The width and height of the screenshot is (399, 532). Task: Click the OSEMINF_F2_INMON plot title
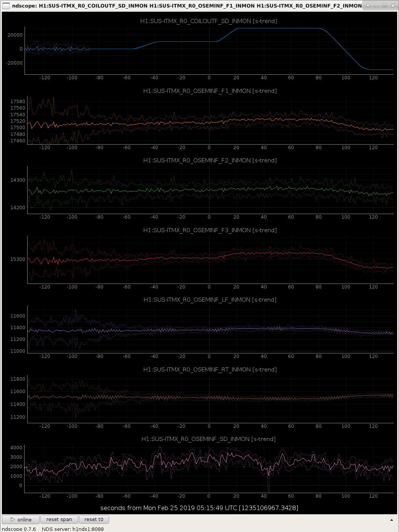(x=210, y=160)
